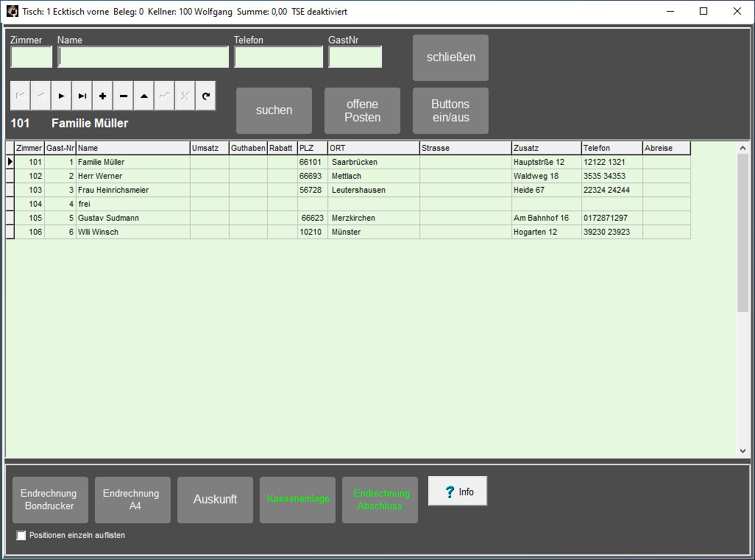Screen dimensions: 755x560
Task: Focus the Name search input field
Action: [143, 57]
